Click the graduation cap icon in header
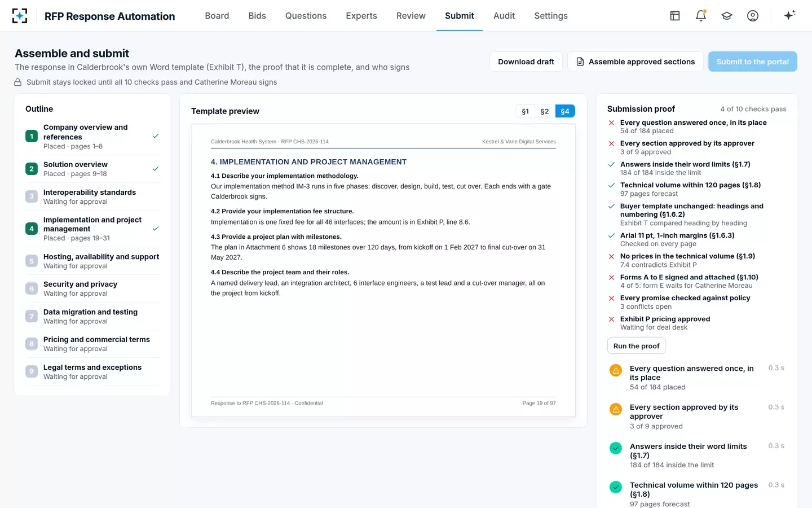812x508 pixels. pos(727,16)
